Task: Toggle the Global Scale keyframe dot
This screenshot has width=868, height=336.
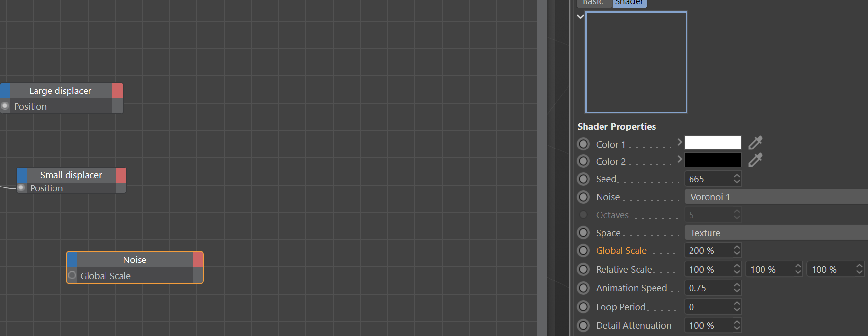Action: [x=584, y=250]
